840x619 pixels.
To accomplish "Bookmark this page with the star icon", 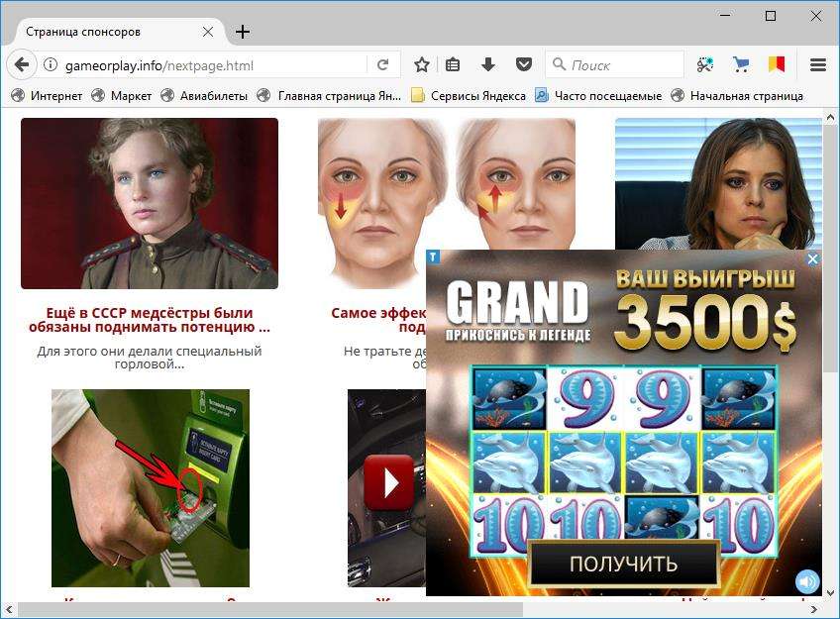I will click(422, 64).
